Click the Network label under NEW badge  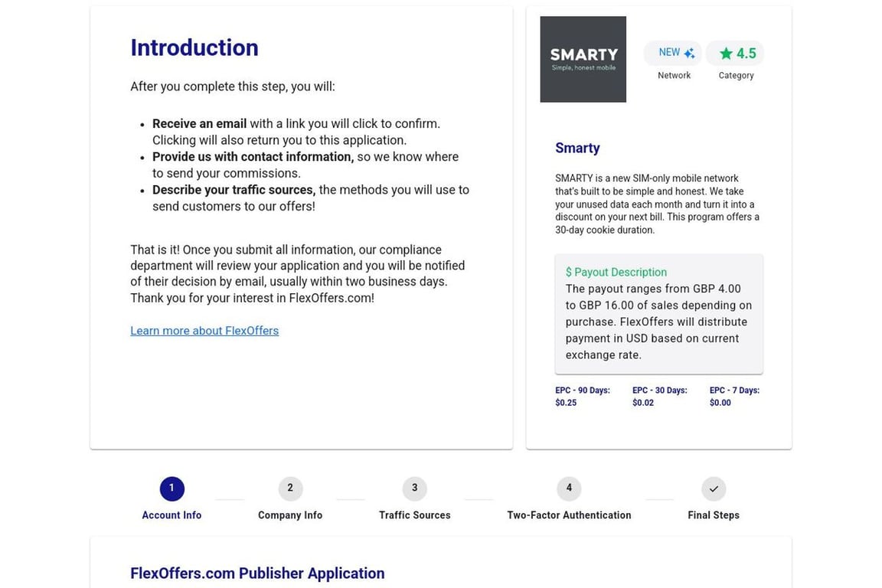coord(674,75)
